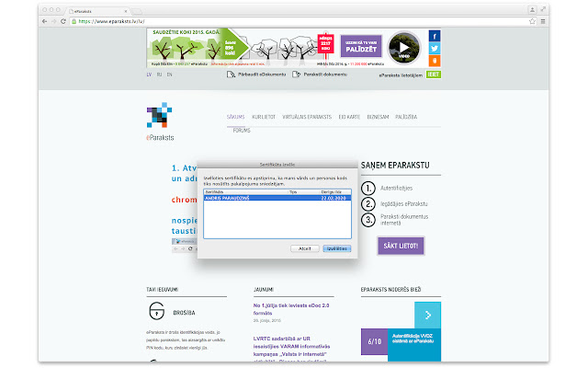This screenshot has height=368, width=588.
Task: Click the Atcelt button in the dialog
Action: coord(304,248)
